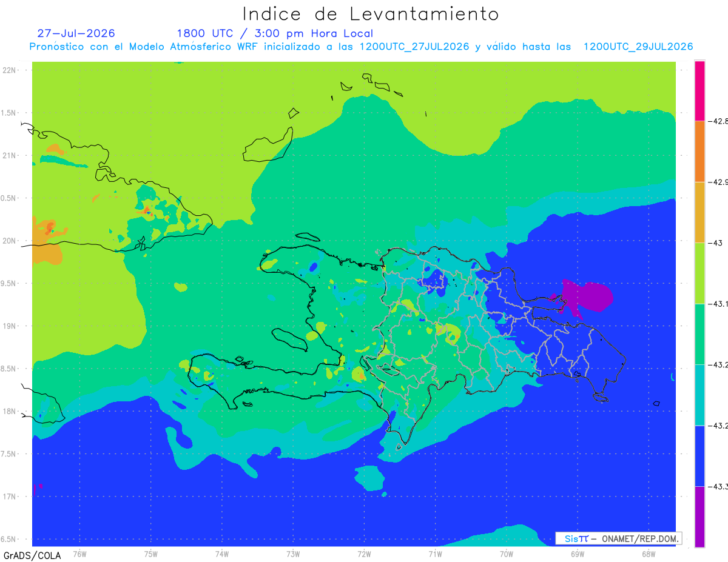Select the lime-green swatch on the color scale

[x=699, y=273]
